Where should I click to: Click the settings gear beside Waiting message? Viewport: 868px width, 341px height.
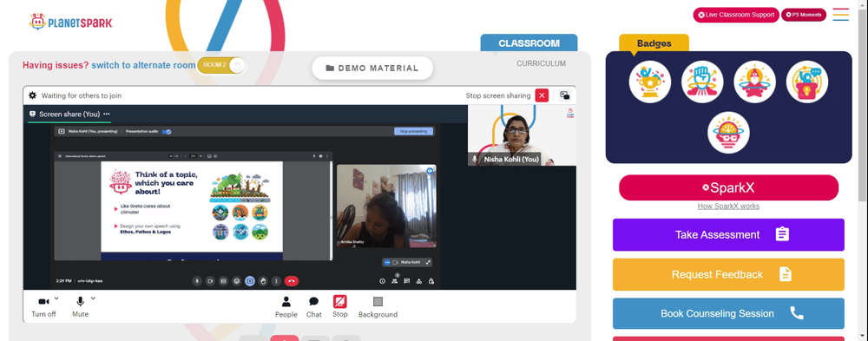(x=32, y=95)
